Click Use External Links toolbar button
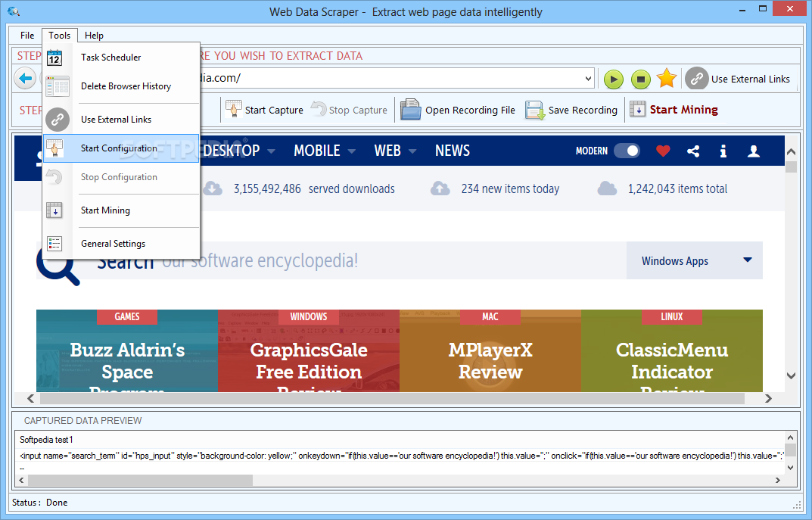 (x=737, y=79)
